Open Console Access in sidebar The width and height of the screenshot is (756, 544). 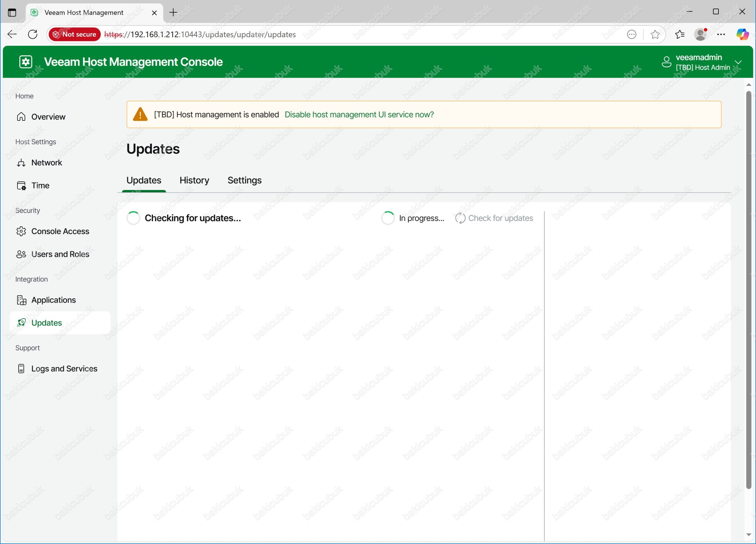pyautogui.click(x=60, y=231)
